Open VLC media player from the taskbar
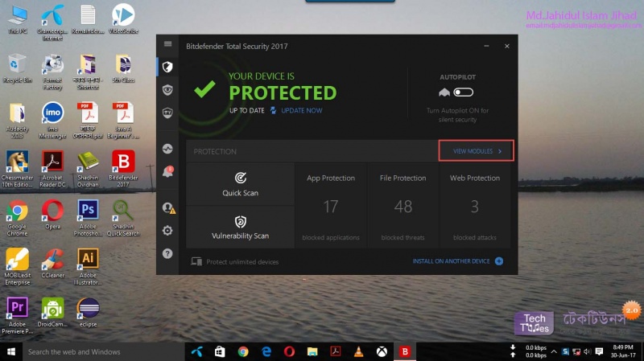The width and height of the screenshot is (644, 361). (358, 351)
